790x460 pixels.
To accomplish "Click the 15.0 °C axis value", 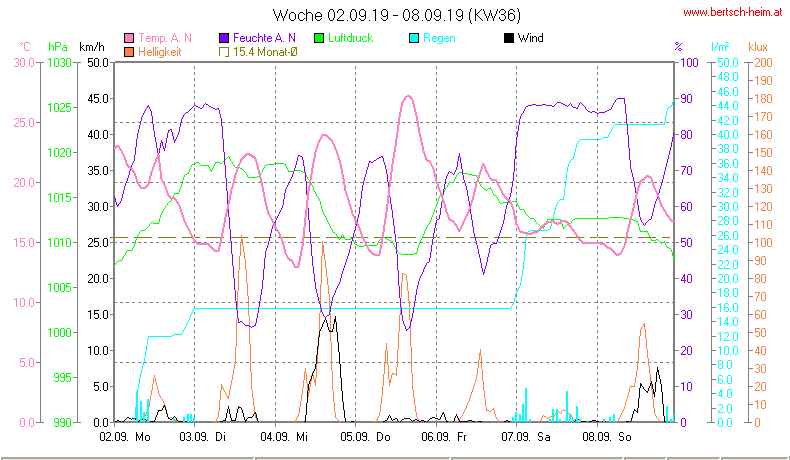I will tap(24, 243).
